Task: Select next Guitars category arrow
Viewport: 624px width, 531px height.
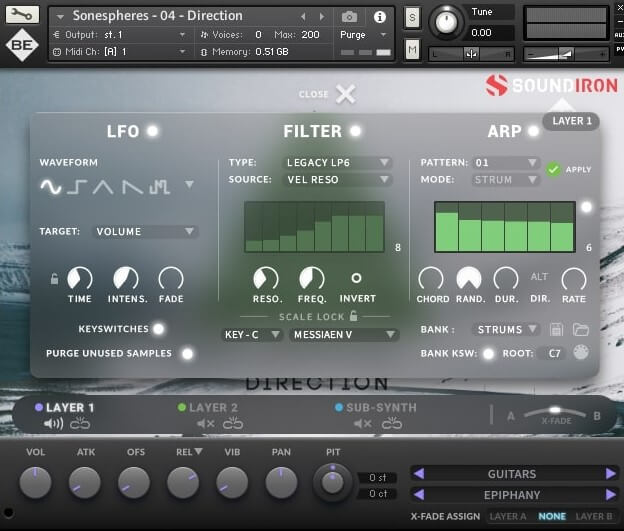Action: coord(610,474)
